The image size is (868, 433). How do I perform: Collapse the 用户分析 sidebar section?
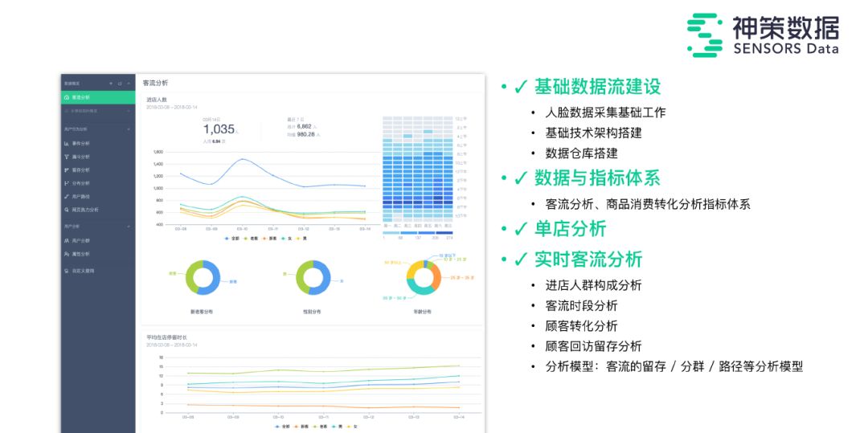pyautogui.click(x=129, y=227)
